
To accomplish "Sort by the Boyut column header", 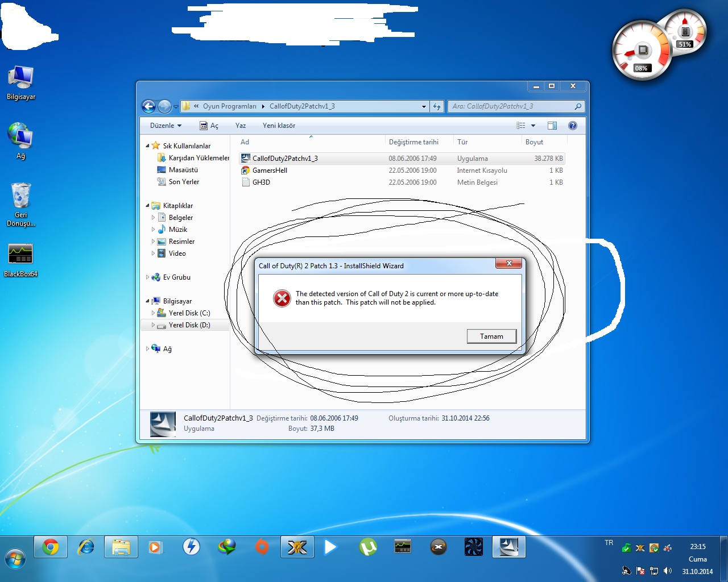I will tap(544, 142).
